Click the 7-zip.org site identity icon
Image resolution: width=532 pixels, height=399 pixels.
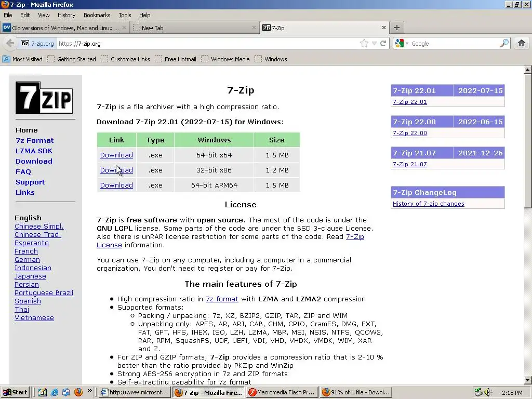pyautogui.click(x=37, y=44)
